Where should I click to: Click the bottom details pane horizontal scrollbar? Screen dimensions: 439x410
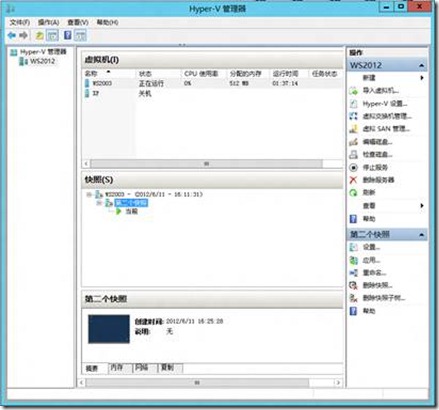pyautogui.click(x=197, y=382)
